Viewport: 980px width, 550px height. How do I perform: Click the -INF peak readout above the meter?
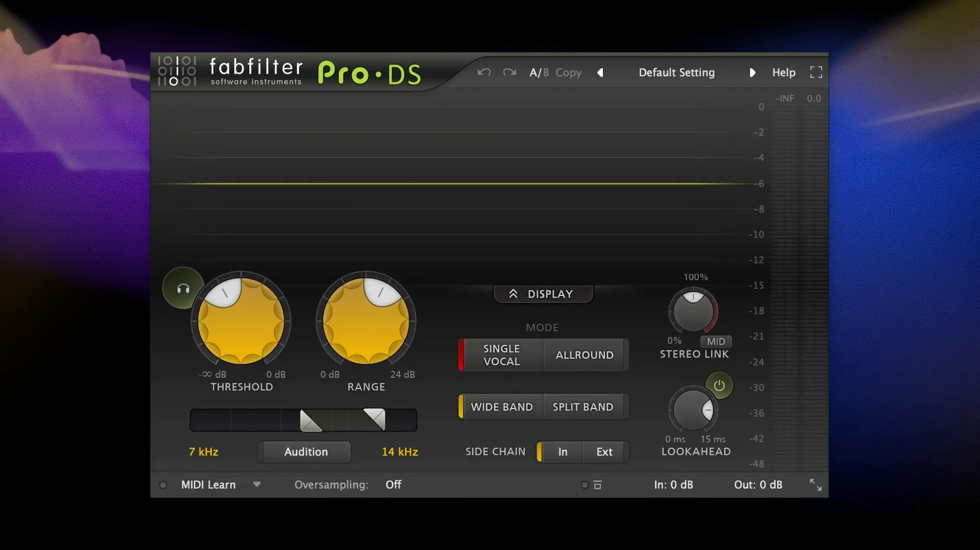(x=784, y=99)
